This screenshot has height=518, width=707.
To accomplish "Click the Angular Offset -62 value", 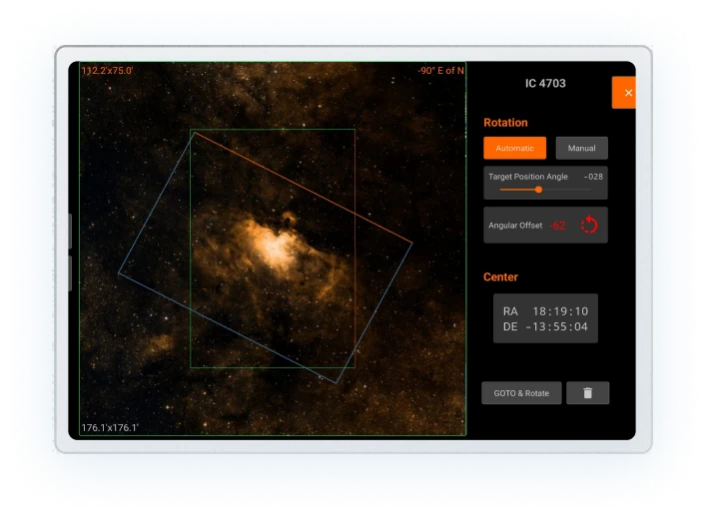I will [x=558, y=225].
